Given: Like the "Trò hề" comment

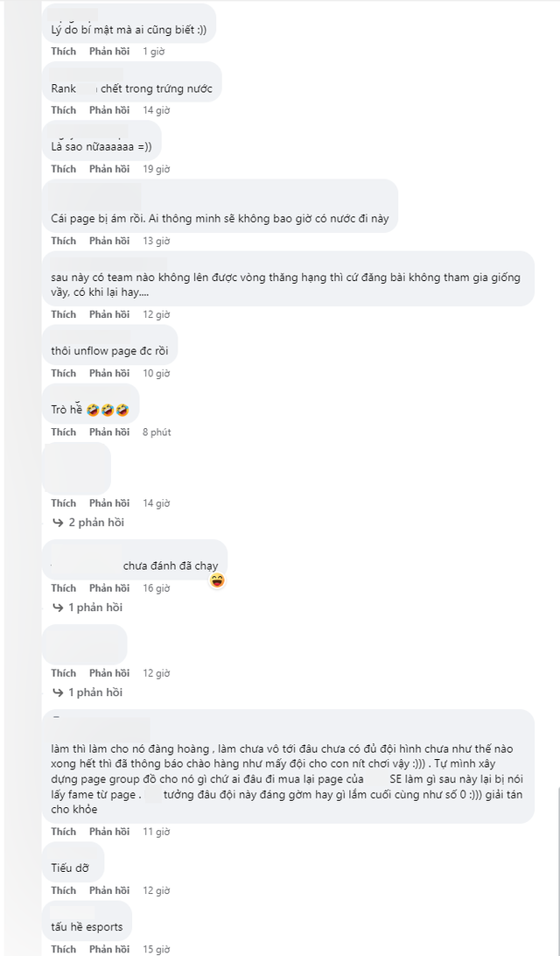Looking at the screenshot, I should point(64,432).
